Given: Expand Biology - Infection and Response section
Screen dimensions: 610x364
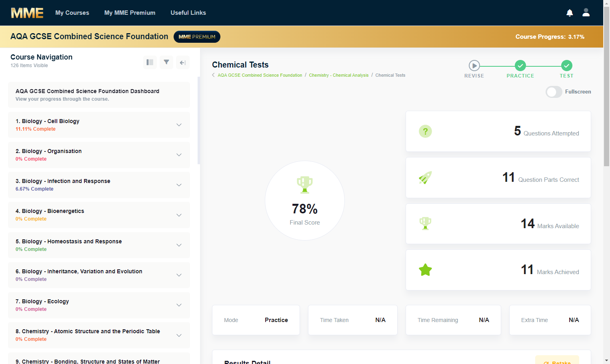Looking at the screenshot, I should [x=179, y=185].
